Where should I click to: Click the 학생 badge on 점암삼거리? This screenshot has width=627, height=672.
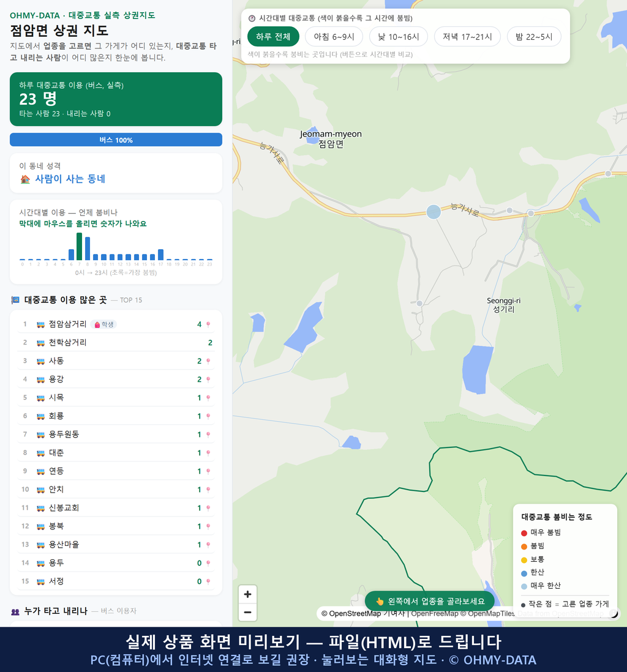pos(103,324)
